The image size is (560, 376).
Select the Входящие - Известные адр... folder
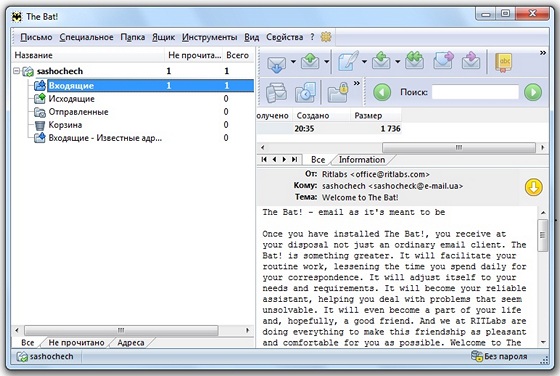pos(105,138)
